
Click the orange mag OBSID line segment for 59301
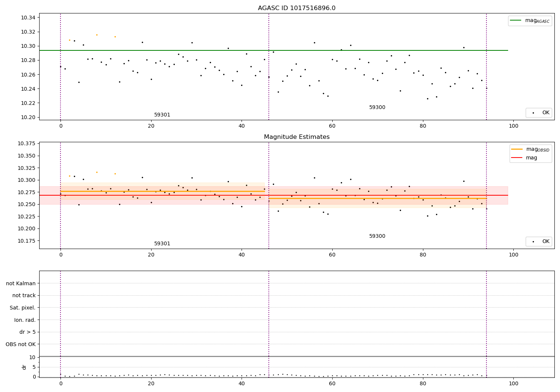pos(162,191)
